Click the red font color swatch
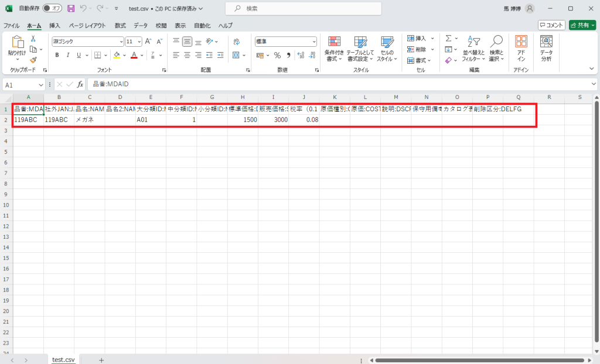The height and width of the screenshot is (364, 600). pyautogui.click(x=134, y=55)
